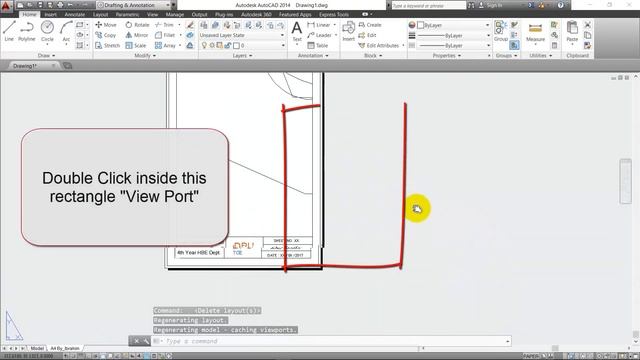Toggle layer 0 freeze sun icon
The image size is (640, 360).
click(x=212, y=46)
